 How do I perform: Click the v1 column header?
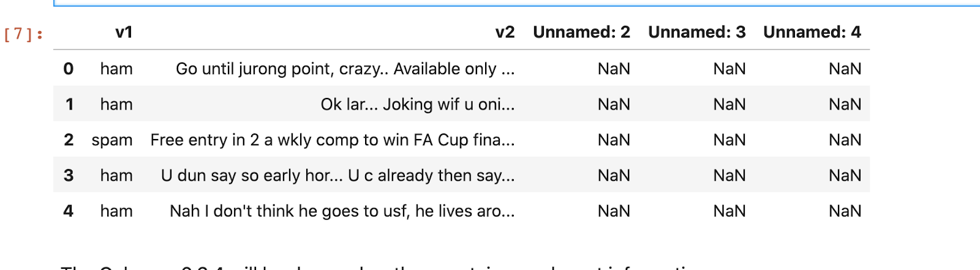click(124, 32)
